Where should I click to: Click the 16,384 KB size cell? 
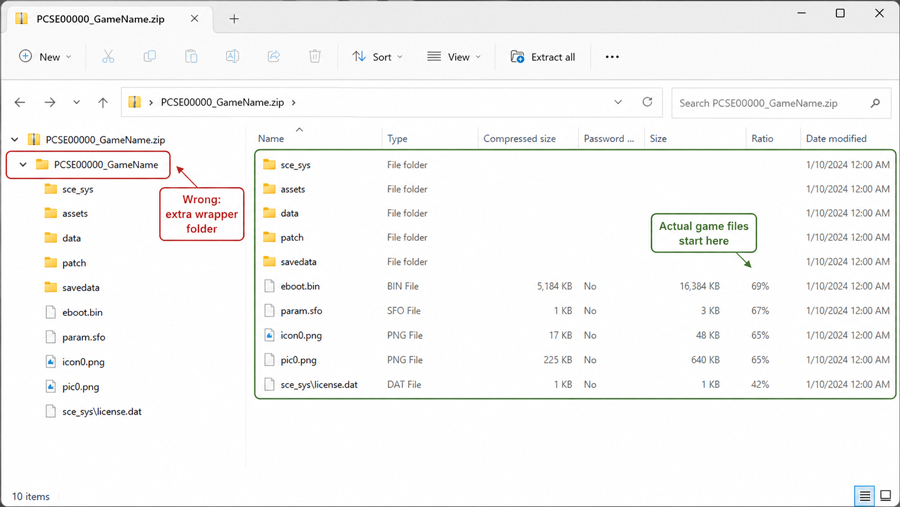pyautogui.click(x=700, y=286)
